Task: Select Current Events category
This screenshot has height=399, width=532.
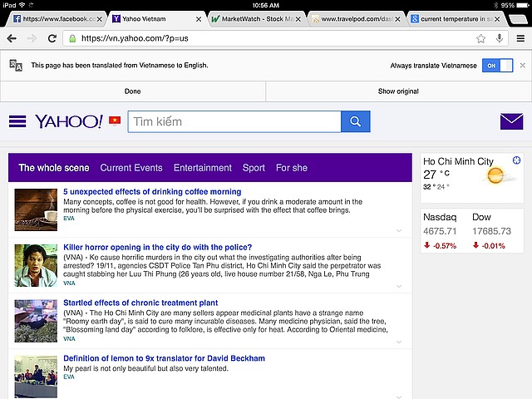Action: coord(131,168)
